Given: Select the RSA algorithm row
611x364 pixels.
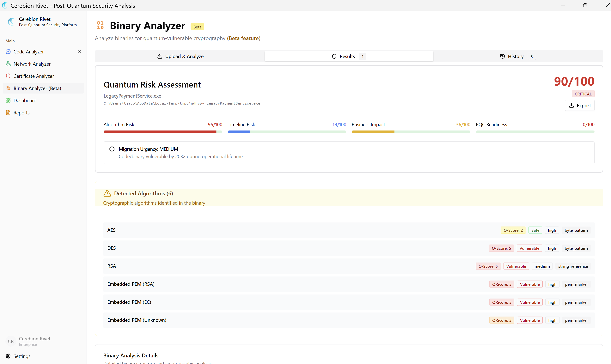Looking at the screenshot, I should [349, 266].
